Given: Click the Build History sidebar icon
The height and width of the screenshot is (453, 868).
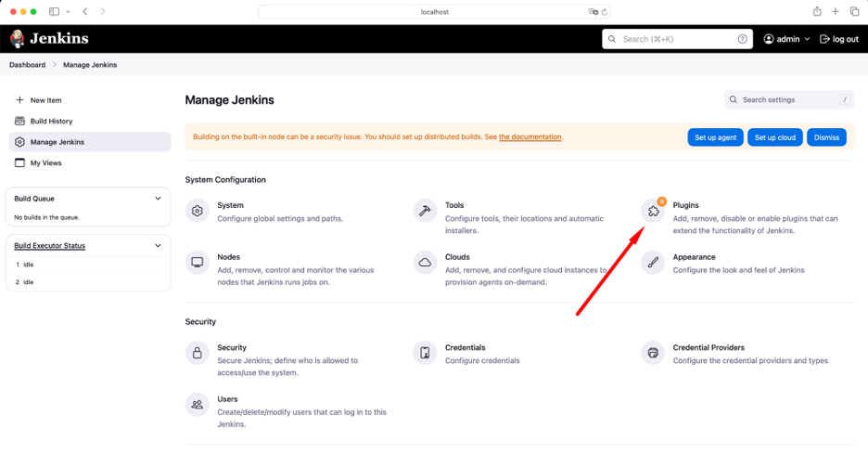Looking at the screenshot, I should click(19, 121).
